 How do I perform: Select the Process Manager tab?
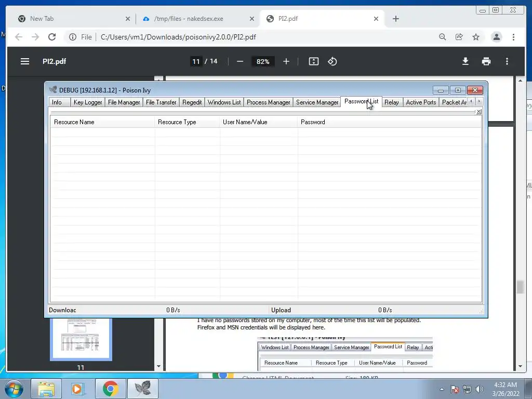point(269,102)
